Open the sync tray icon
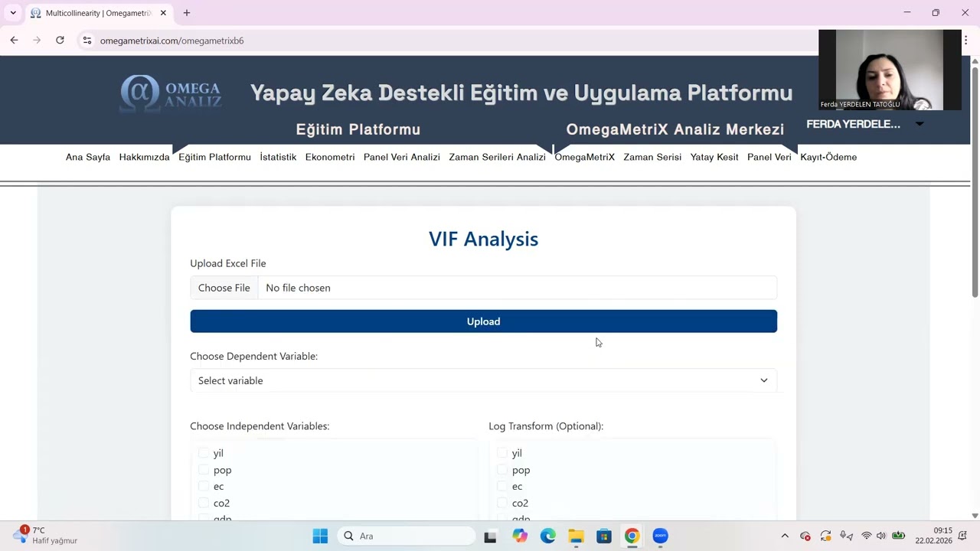 coord(825,536)
